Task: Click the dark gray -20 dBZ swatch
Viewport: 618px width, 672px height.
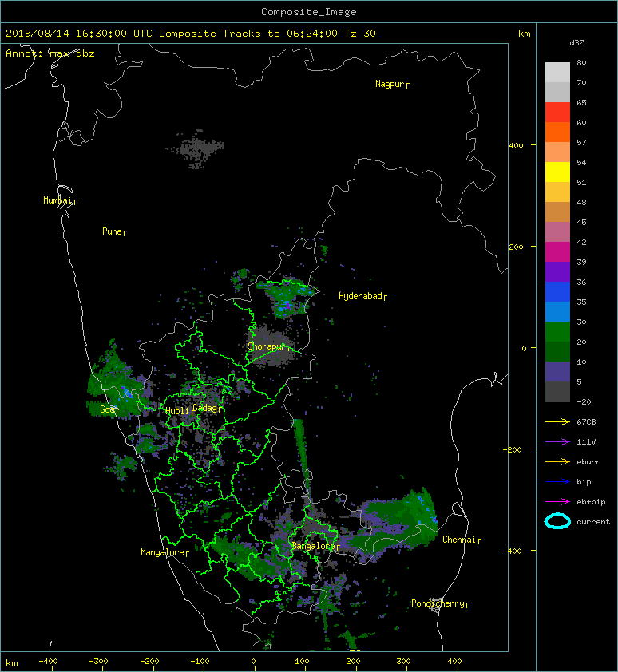Action: coord(557,391)
